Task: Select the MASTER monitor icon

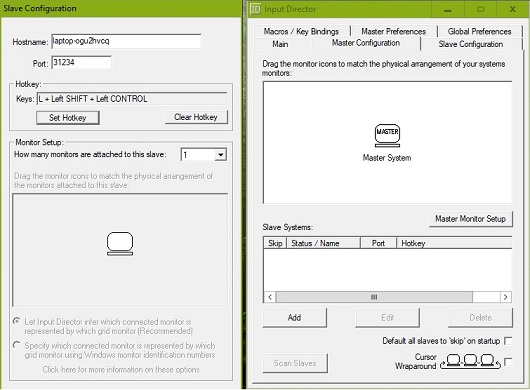Action: click(387, 136)
